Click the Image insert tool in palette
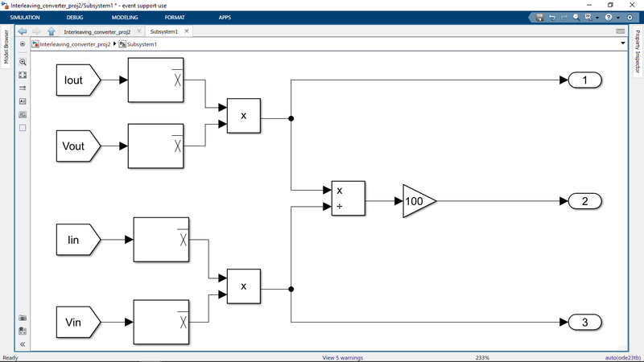644x362 pixels. [23, 114]
